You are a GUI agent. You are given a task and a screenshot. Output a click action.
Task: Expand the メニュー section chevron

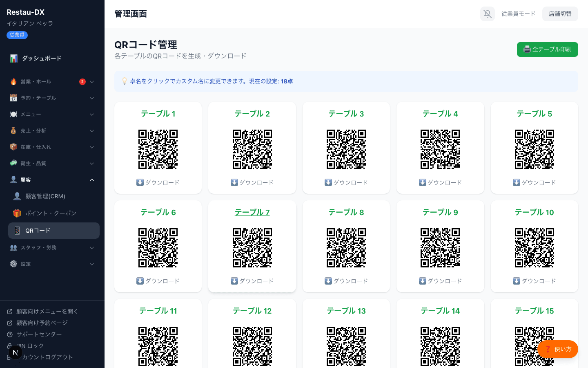click(x=92, y=114)
